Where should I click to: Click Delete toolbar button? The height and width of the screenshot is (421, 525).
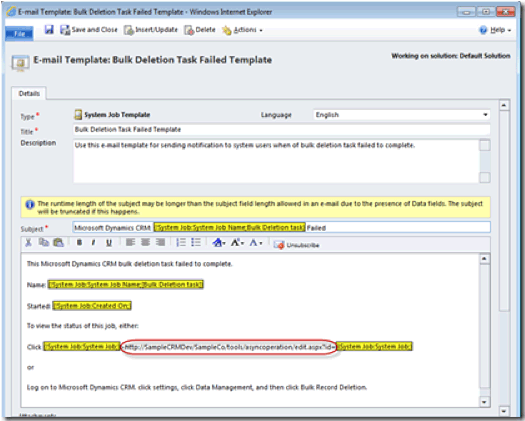(200, 30)
